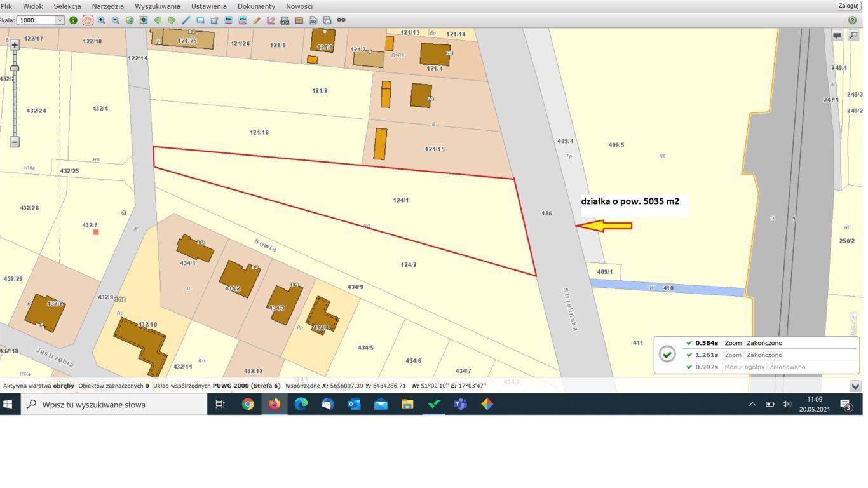This screenshot has height=488, width=868.
Task: Select the pan hand tool
Action: [x=87, y=20]
